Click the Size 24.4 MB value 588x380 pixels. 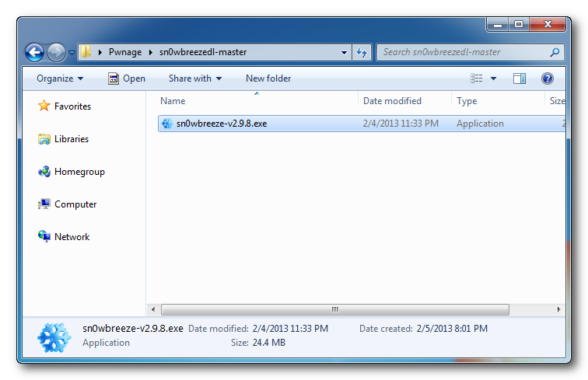pos(269,343)
